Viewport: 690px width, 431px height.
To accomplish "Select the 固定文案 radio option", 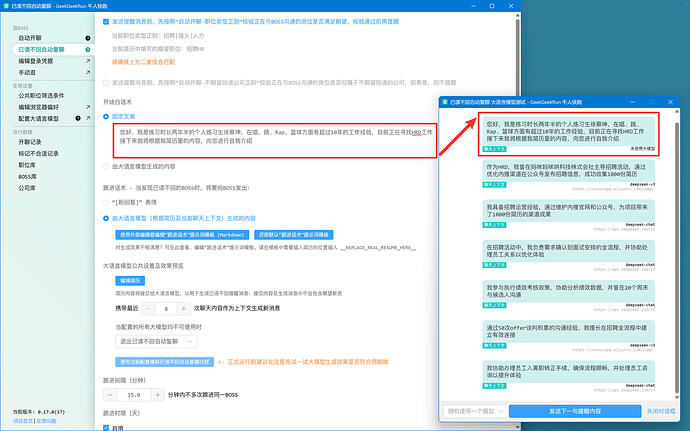I will (106, 117).
